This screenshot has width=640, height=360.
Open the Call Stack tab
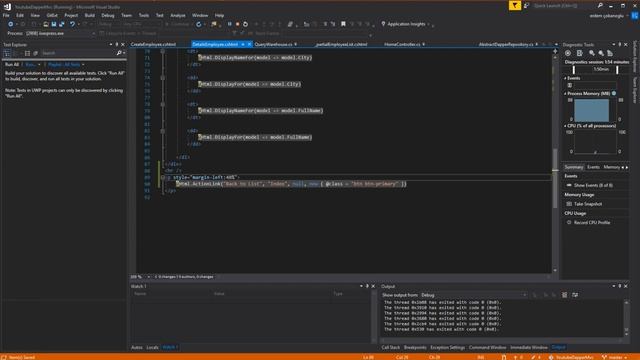pyautogui.click(x=391, y=347)
